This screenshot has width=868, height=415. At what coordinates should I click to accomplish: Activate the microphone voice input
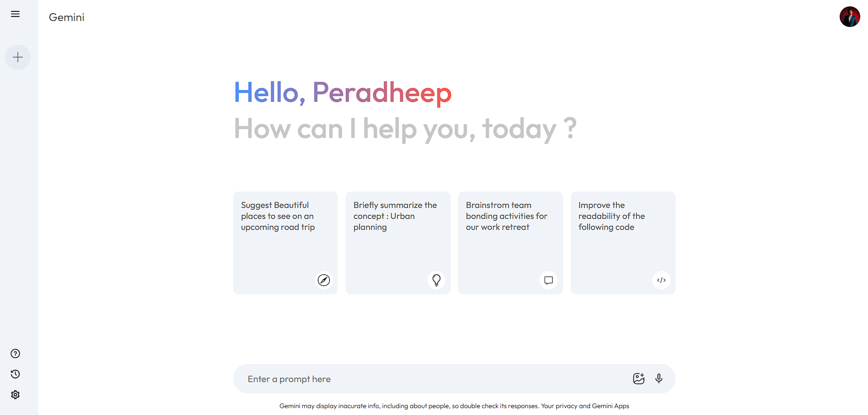(x=659, y=378)
